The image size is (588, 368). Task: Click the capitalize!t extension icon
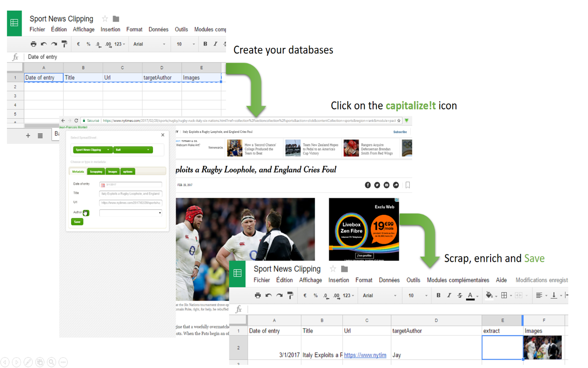pyautogui.click(x=407, y=121)
